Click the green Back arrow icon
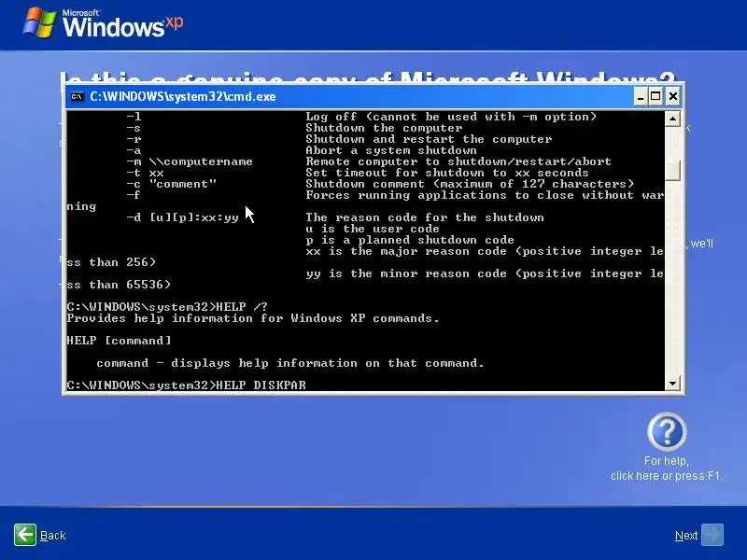 pos(25,535)
